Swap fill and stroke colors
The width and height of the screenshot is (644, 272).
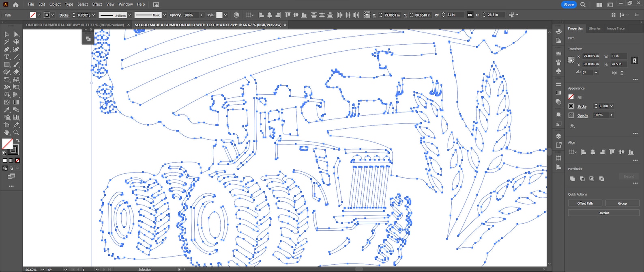[x=17, y=140]
